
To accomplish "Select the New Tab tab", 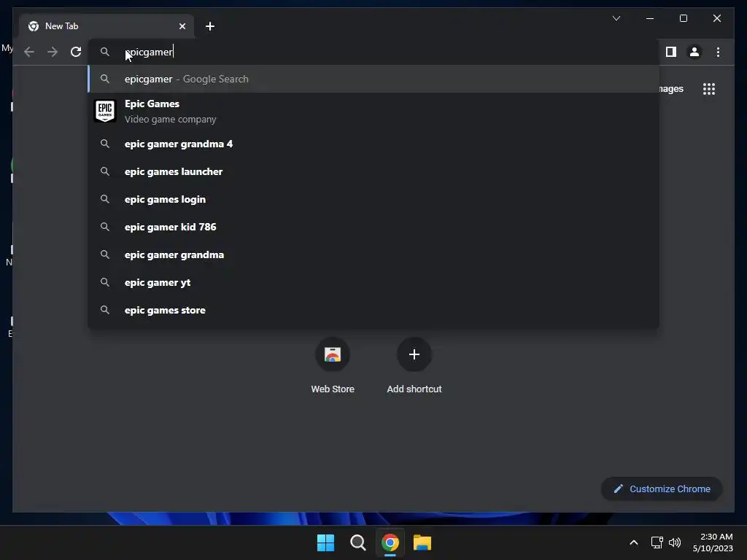I will point(107,26).
